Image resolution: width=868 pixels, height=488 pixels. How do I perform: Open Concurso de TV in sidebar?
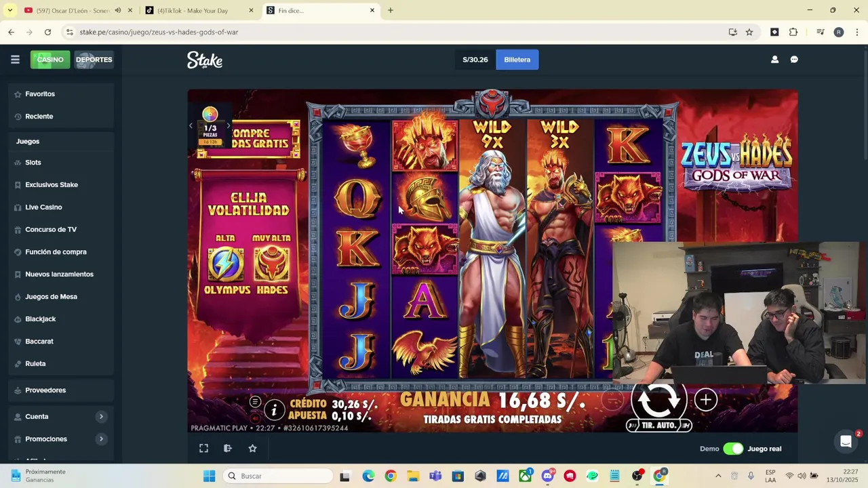(61, 230)
